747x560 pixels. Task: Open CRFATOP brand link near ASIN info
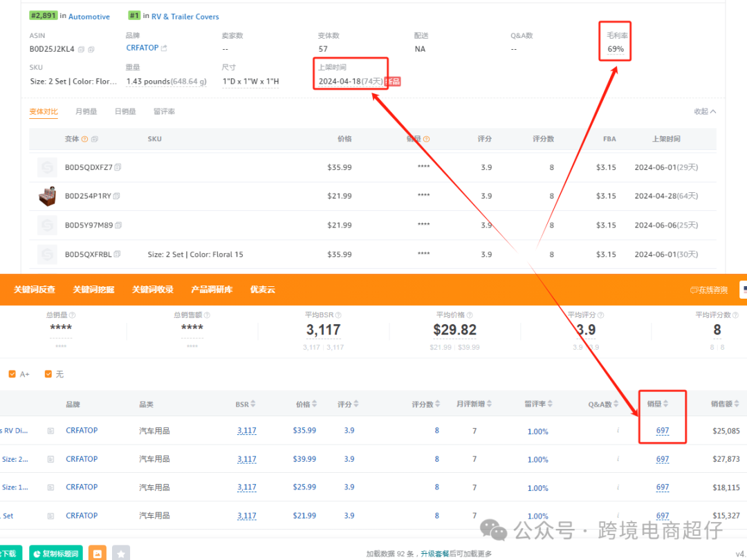pos(142,48)
